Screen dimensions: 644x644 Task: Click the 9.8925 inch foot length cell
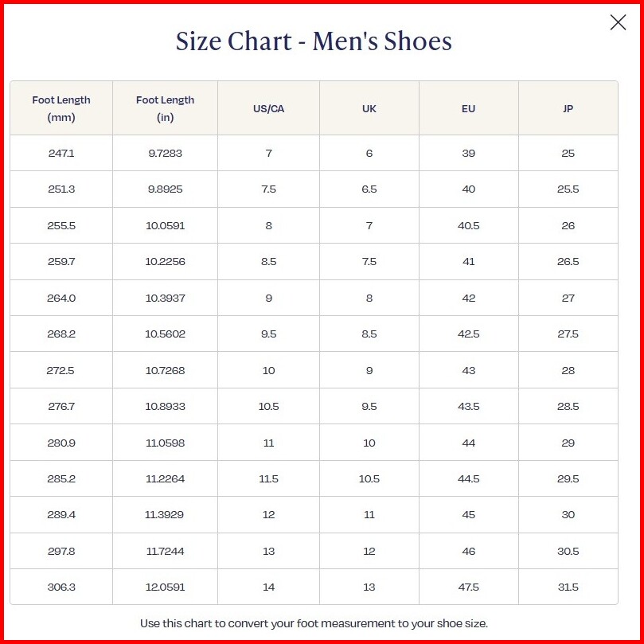(165, 189)
